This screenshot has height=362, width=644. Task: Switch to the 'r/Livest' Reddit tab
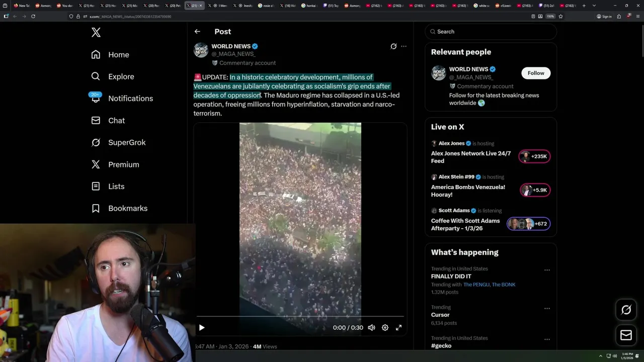[x=505, y=6]
